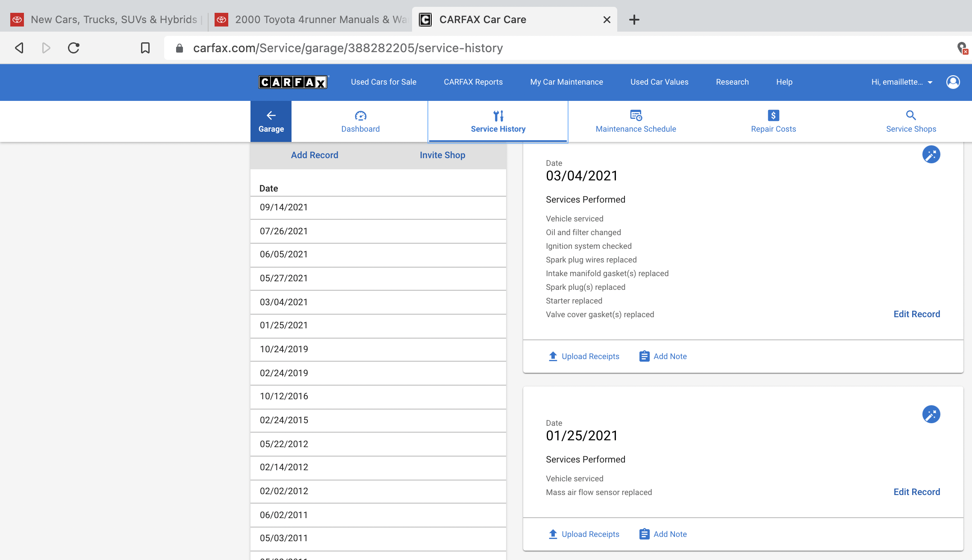Edit the 01/25/2021 record
Viewport: 972px width, 560px height.
916,492
